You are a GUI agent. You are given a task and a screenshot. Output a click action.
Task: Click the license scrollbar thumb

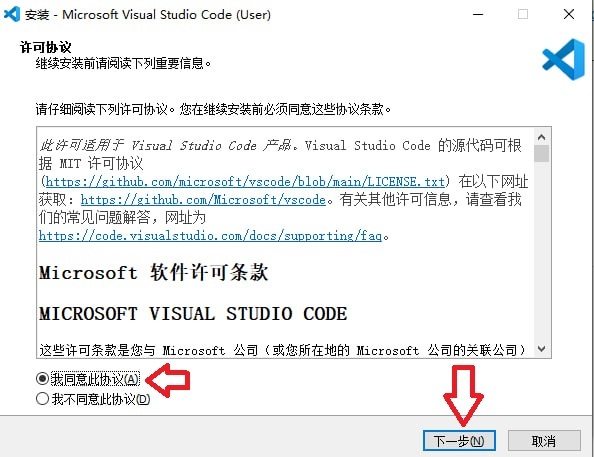541,153
